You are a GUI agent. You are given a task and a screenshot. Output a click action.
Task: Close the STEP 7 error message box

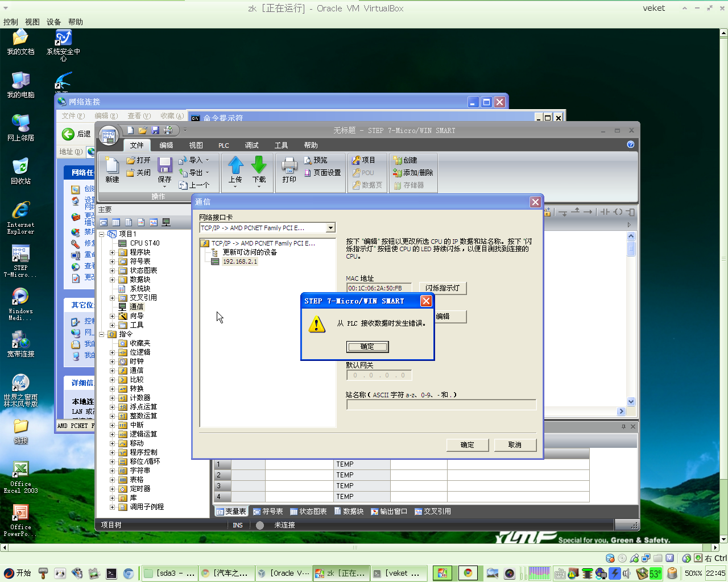(x=426, y=301)
